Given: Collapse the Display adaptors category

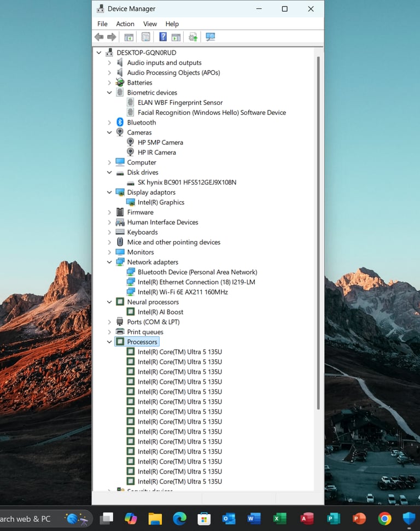Looking at the screenshot, I should [x=109, y=192].
